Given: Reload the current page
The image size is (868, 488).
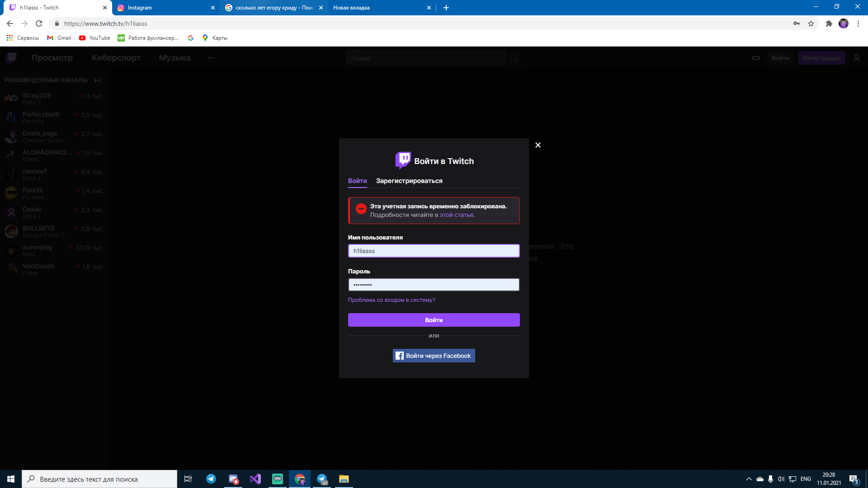Looking at the screenshot, I should pyautogui.click(x=39, y=23).
